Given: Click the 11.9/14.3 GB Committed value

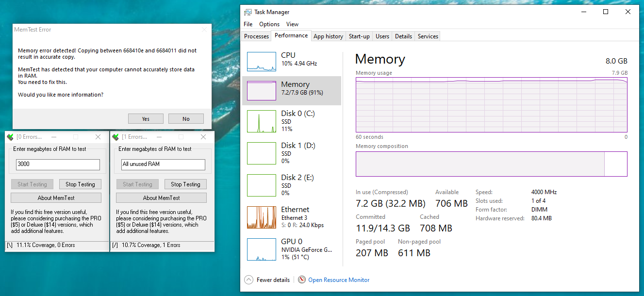Looking at the screenshot, I should [x=383, y=228].
